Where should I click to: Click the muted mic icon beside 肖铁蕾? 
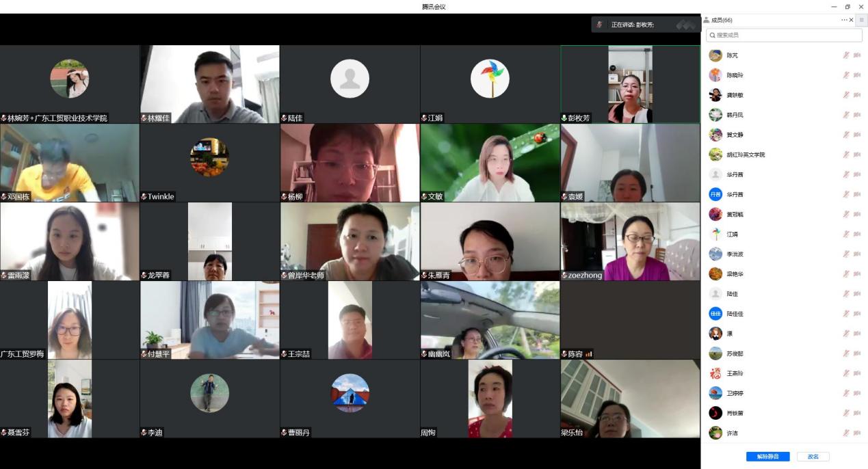coord(846,413)
